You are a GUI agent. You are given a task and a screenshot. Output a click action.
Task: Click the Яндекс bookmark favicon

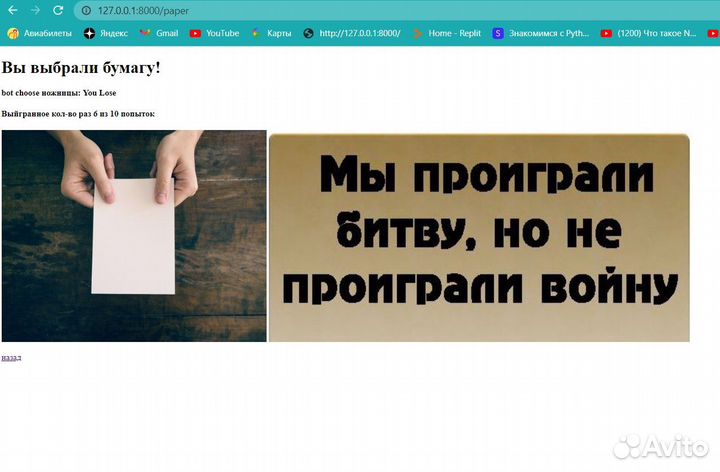point(89,34)
